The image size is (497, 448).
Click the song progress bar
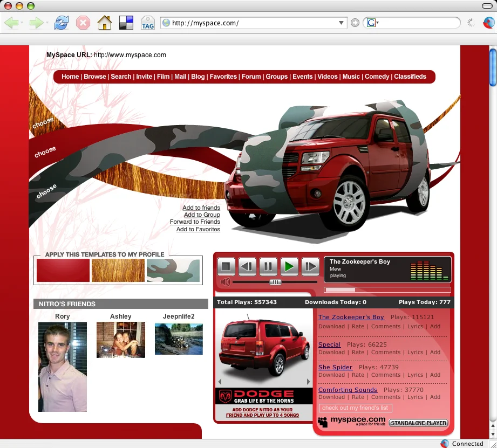coord(387,290)
